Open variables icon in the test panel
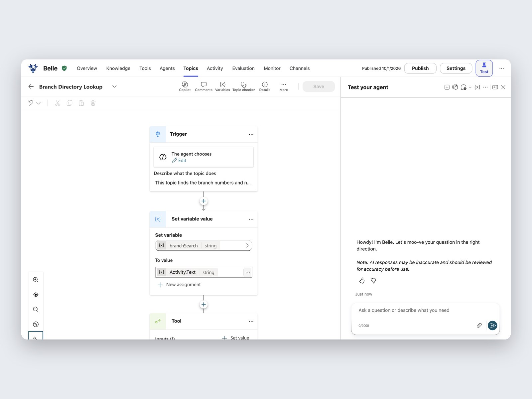Viewport: 532px width, 399px height. 477,87
